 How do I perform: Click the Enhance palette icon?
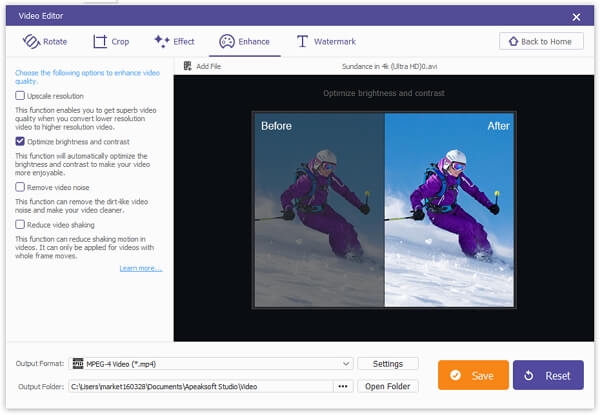[x=227, y=41]
